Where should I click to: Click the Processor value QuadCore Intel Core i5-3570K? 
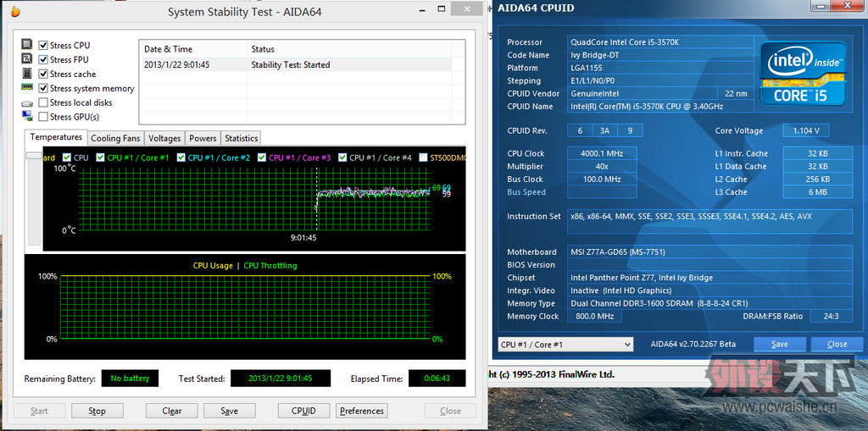[661, 42]
